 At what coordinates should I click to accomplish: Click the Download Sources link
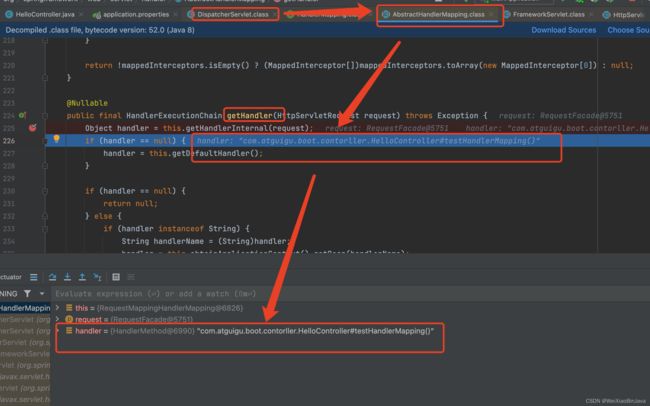[x=564, y=30]
